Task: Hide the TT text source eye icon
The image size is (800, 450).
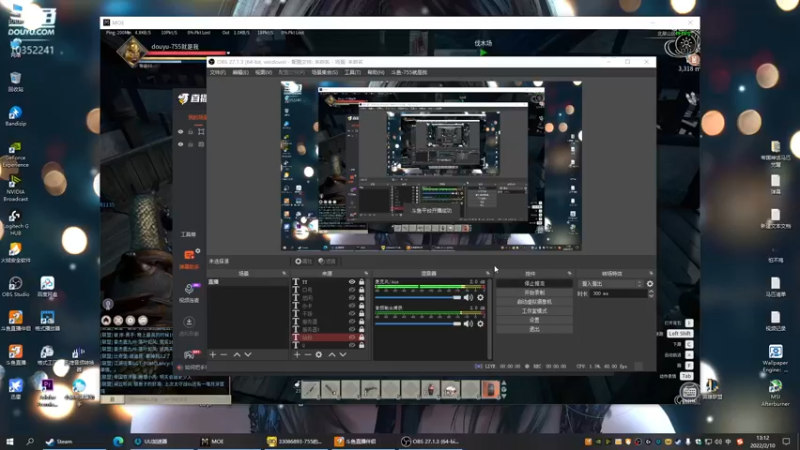Action: [352, 282]
